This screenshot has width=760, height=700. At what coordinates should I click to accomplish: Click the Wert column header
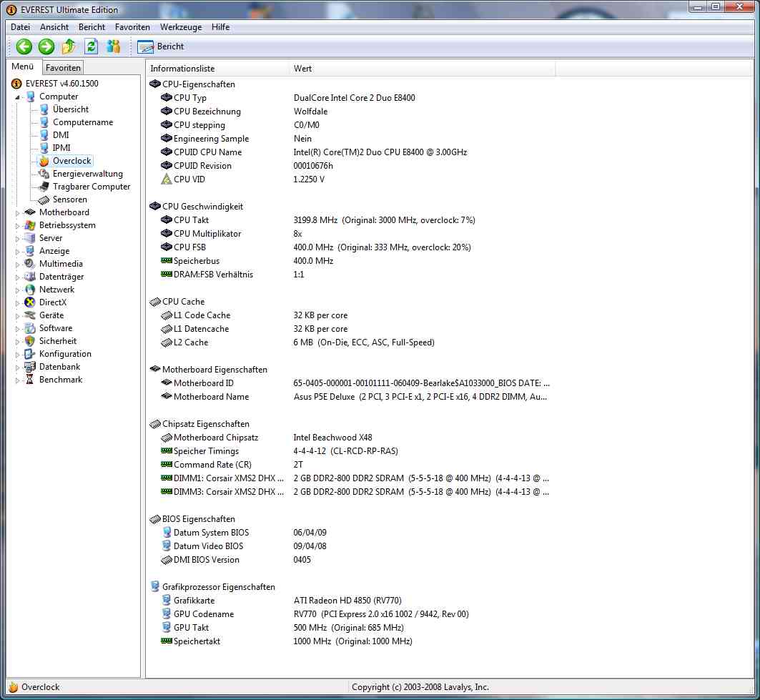(x=422, y=69)
